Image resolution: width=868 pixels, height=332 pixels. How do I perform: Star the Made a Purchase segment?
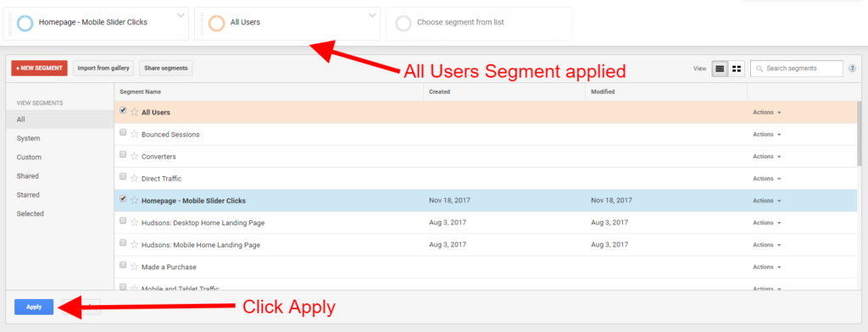tap(134, 267)
